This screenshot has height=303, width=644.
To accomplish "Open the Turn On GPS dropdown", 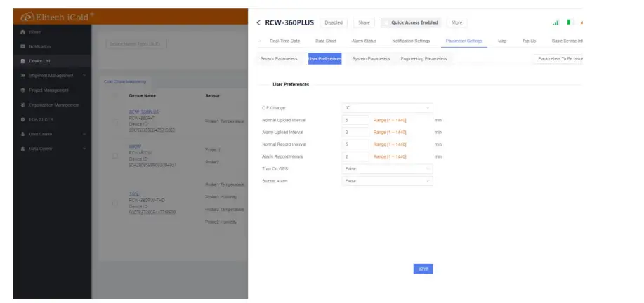I will [387, 169].
